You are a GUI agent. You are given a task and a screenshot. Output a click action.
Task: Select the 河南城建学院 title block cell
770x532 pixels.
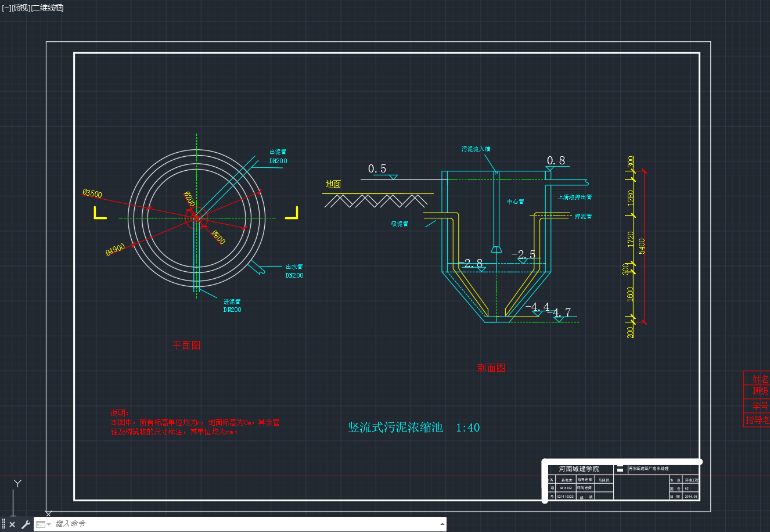pos(578,469)
